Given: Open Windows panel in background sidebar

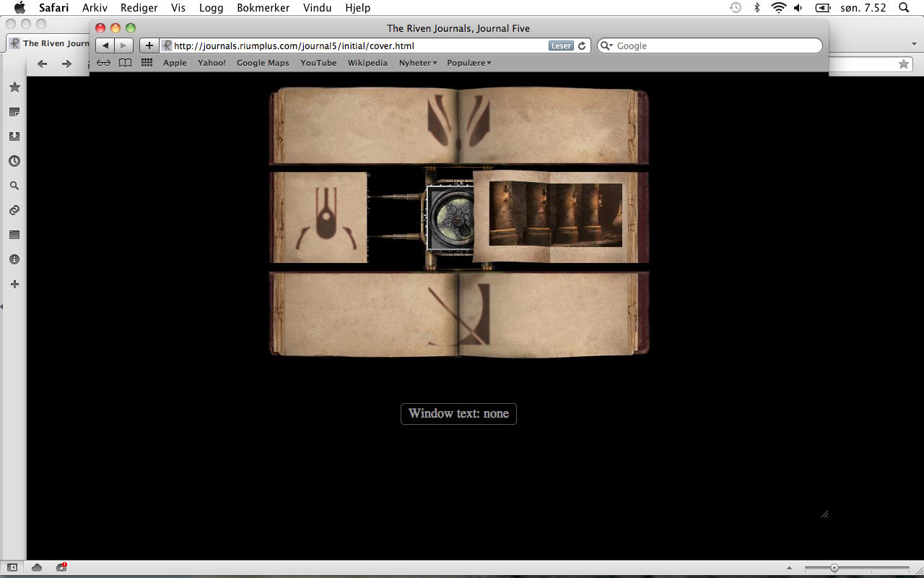Looking at the screenshot, I should [x=14, y=235].
